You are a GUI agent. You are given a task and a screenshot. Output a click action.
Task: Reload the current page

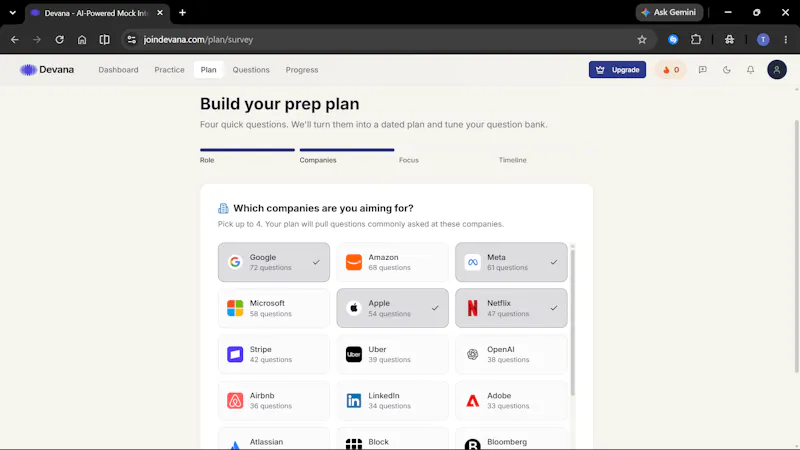59,39
